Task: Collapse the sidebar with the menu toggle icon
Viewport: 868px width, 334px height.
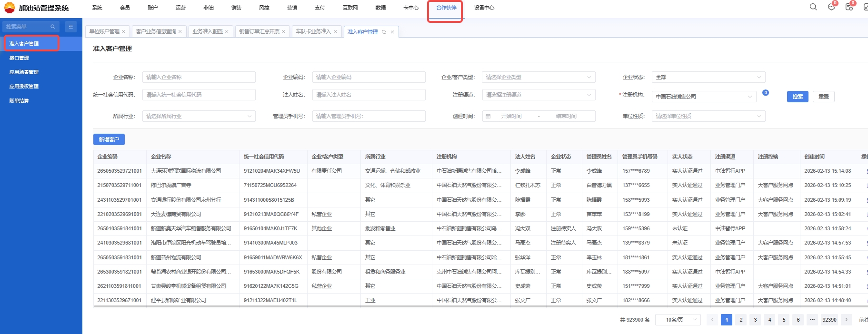Action: pyautogui.click(x=70, y=27)
